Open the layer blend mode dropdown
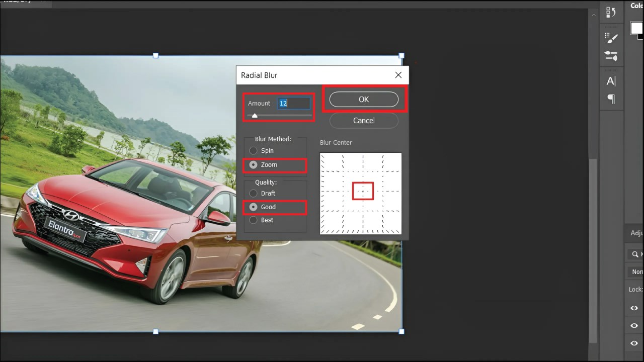This screenshot has height=362, width=644. coord(636,271)
